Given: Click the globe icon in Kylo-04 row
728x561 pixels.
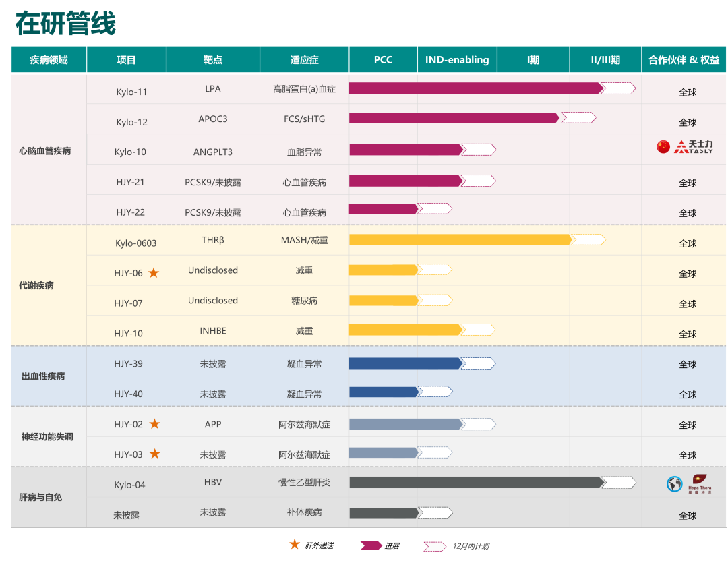Looking at the screenshot, I should [674, 483].
